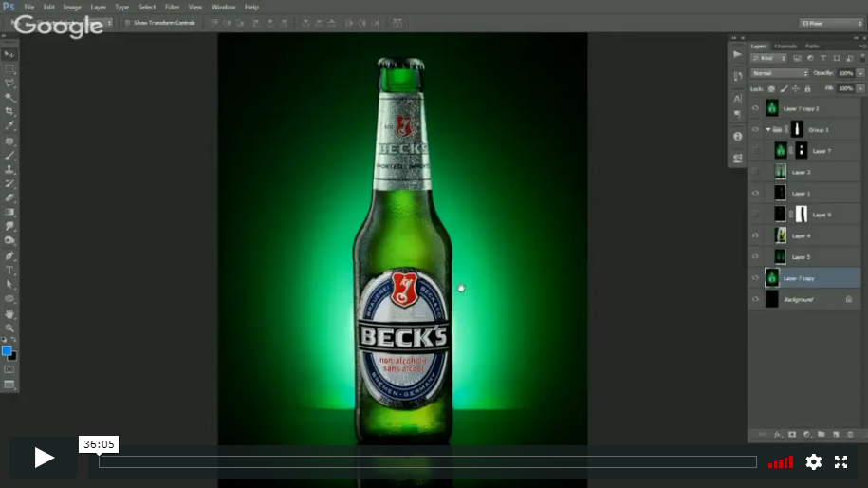Collapse the Group 1 disclosure triangle

click(768, 130)
